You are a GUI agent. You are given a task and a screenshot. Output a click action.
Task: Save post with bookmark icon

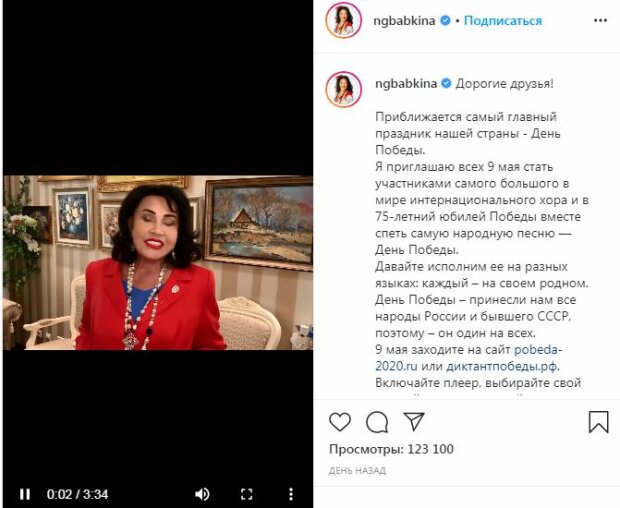[x=599, y=422]
